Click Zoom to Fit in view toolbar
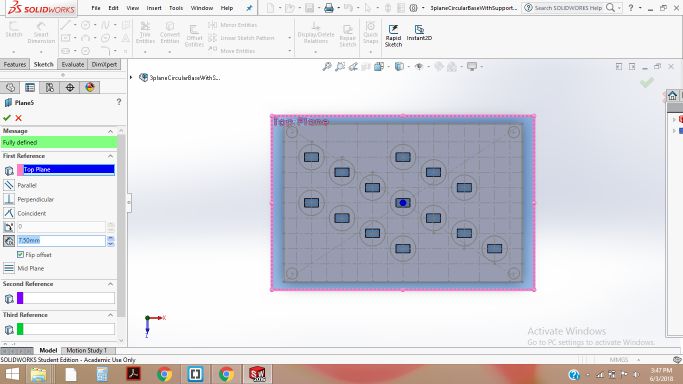683x384 pixels. (x=327, y=67)
